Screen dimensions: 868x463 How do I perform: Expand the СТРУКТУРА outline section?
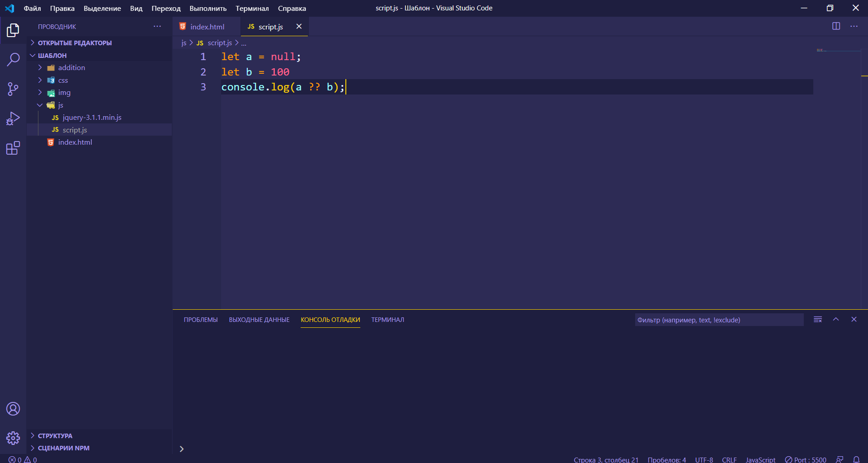click(x=33, y=435)
